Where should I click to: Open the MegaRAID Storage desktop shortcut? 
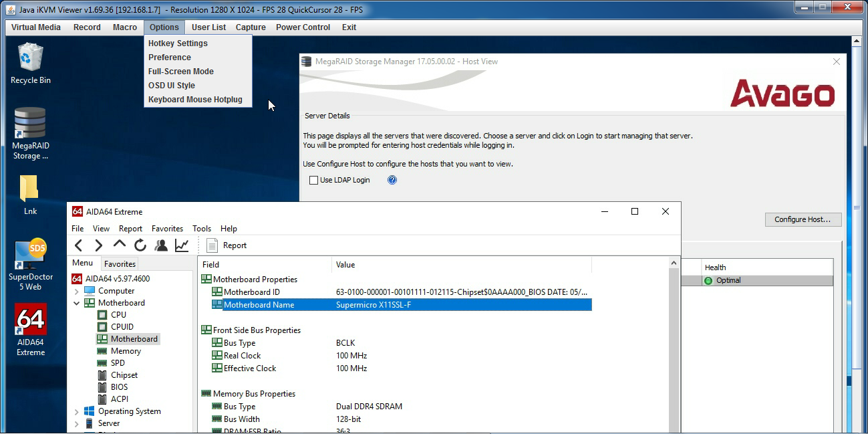30,133
